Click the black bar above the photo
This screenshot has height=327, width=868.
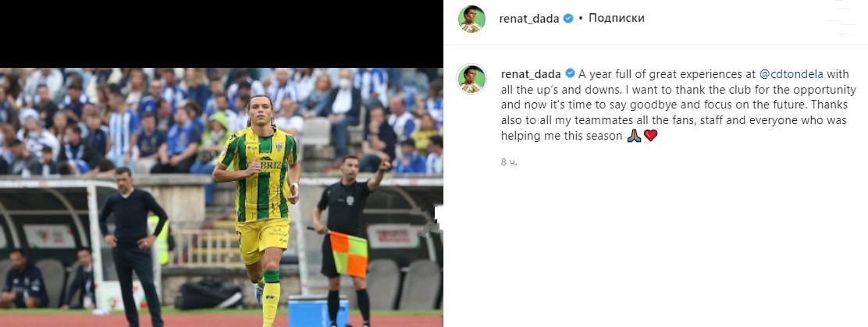point(222,34)
